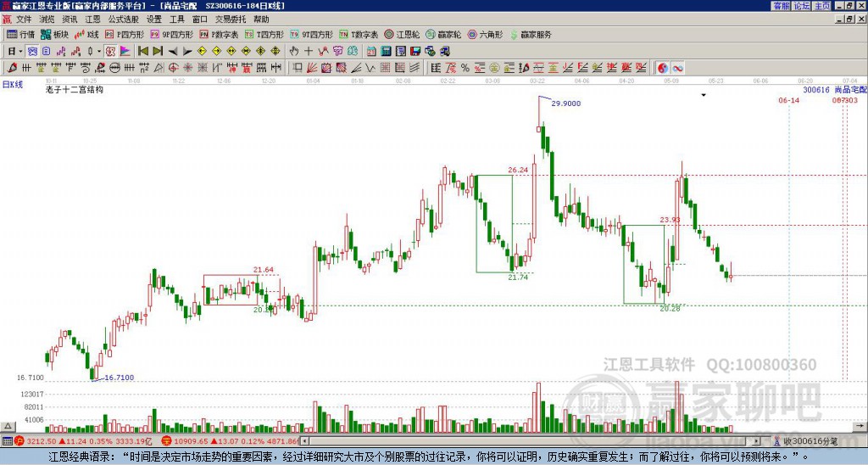Click the black right arrow icon
Screen dimensions: 868x465
[187, 52]
